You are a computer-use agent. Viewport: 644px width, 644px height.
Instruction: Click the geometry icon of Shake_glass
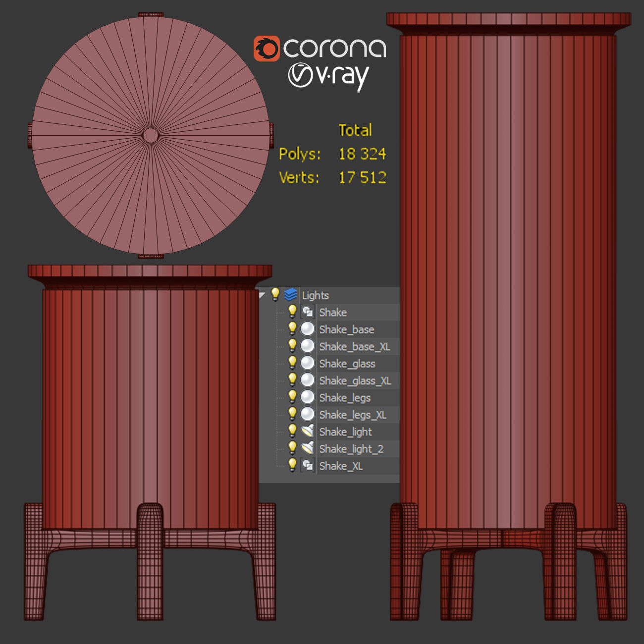click(x=308, y=363)
